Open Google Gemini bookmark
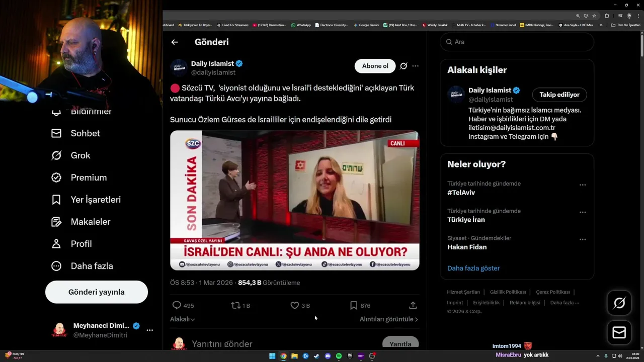The image size is (644, 362). [366, 25]
